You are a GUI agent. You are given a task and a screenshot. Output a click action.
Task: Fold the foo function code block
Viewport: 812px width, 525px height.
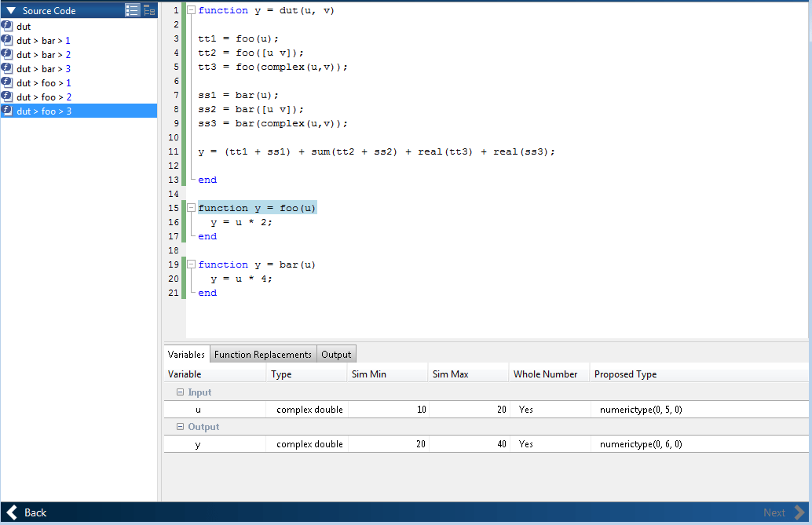[x=191, y=208]
